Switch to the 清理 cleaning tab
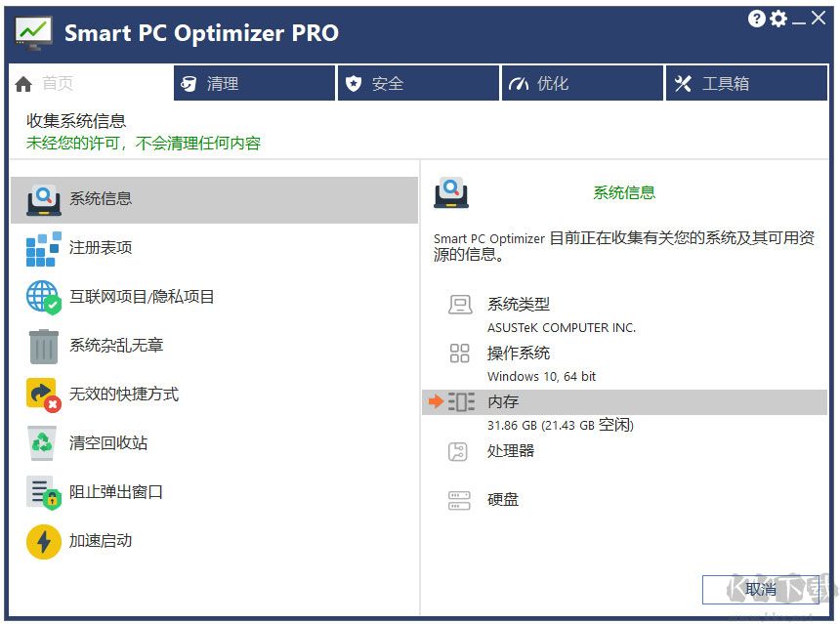840x624 pixels. (254, 83)
